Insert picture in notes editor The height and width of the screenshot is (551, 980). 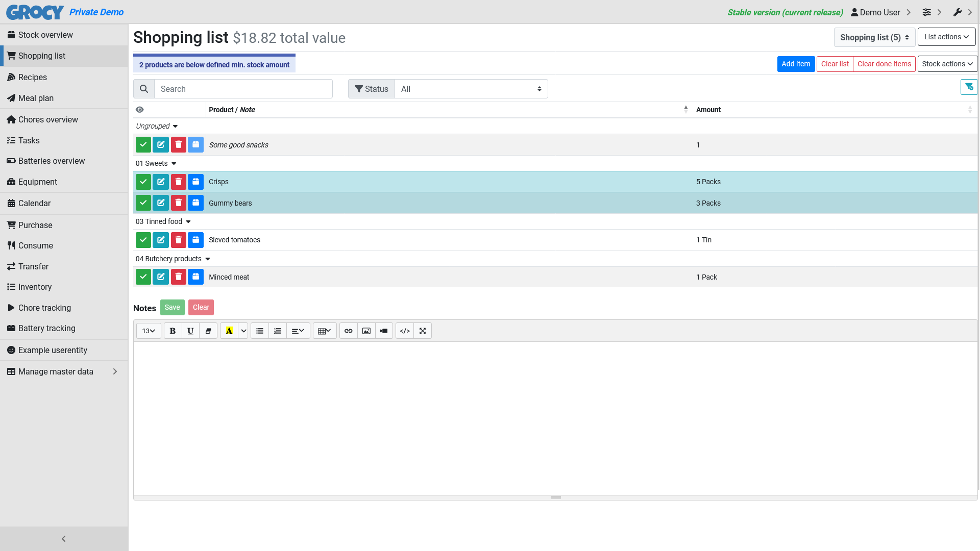click(x=366, y=331)
